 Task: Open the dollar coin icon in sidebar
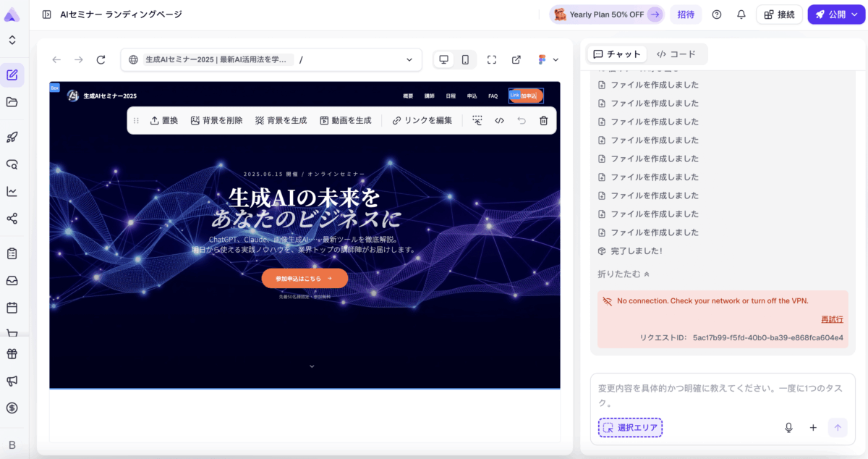[x=12, y=408]
